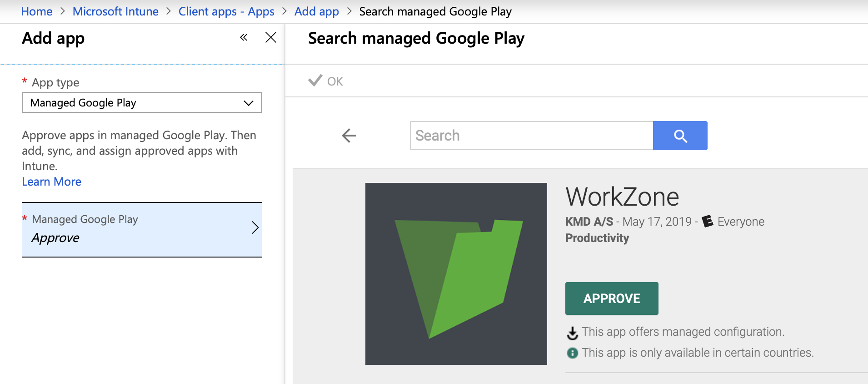Click the KMD A/S developer name
The image size is (868, 384).
[589, 222]
